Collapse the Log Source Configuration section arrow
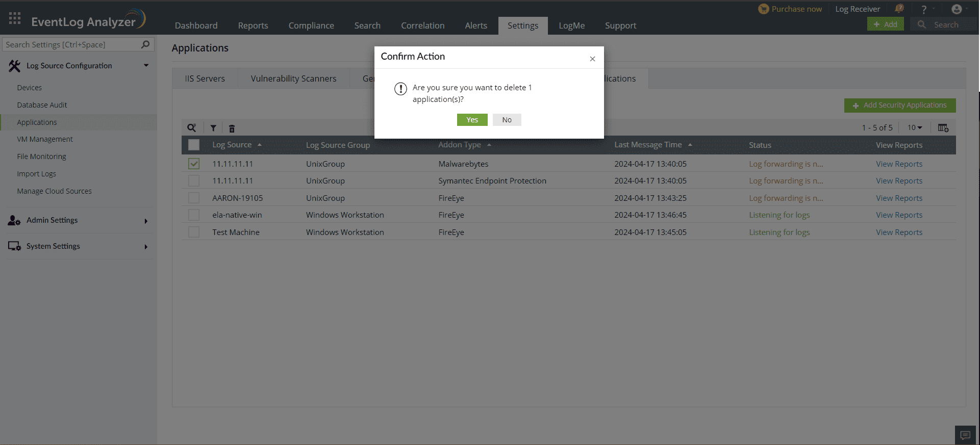This screenshot has height=445, width=980. pyautogui.click(x=146, y=65)
